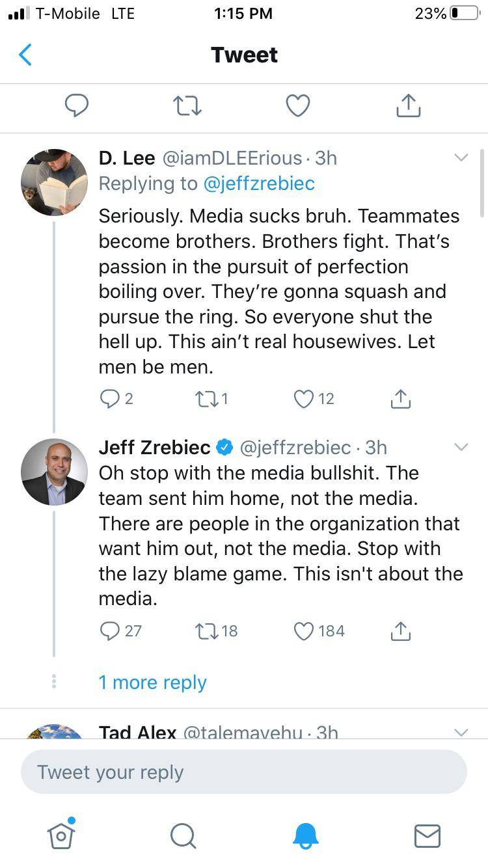The width and height of the screenshot is (488, 868).
Task: Share Jeff Zrebiec's reply via share icon
Action: click(401, 631)
